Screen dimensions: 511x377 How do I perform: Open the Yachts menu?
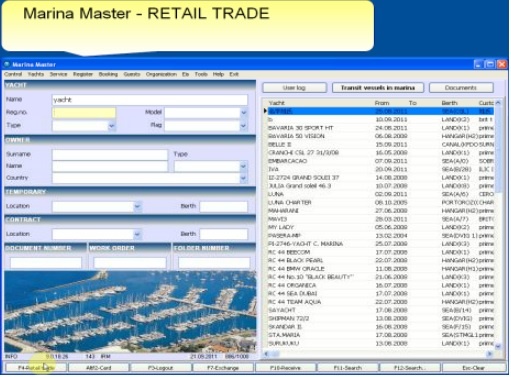(x=36, y=74)
